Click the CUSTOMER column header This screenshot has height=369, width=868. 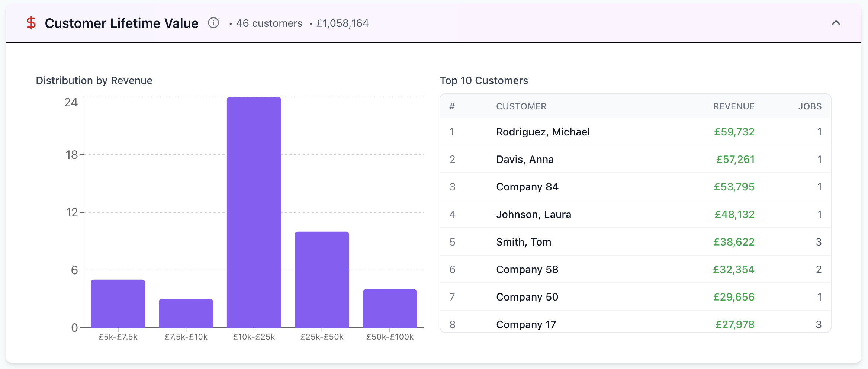tap(521, 106)
